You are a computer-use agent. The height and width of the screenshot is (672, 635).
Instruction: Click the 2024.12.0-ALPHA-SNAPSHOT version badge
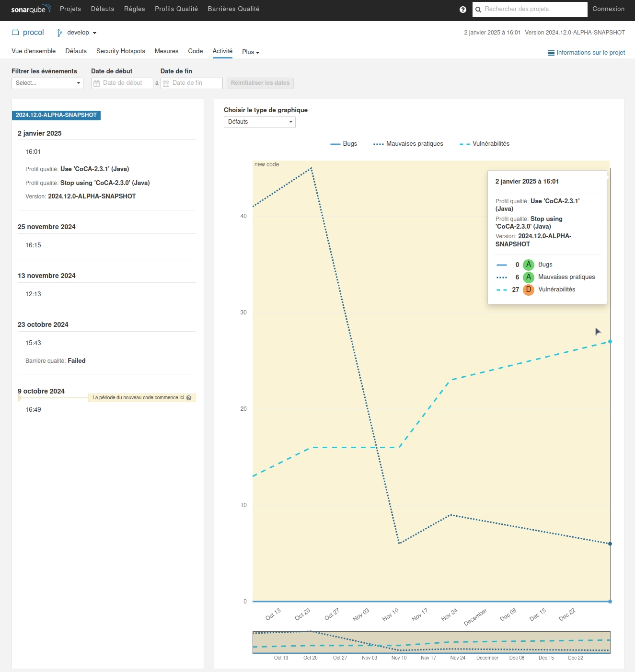point(56,115)
